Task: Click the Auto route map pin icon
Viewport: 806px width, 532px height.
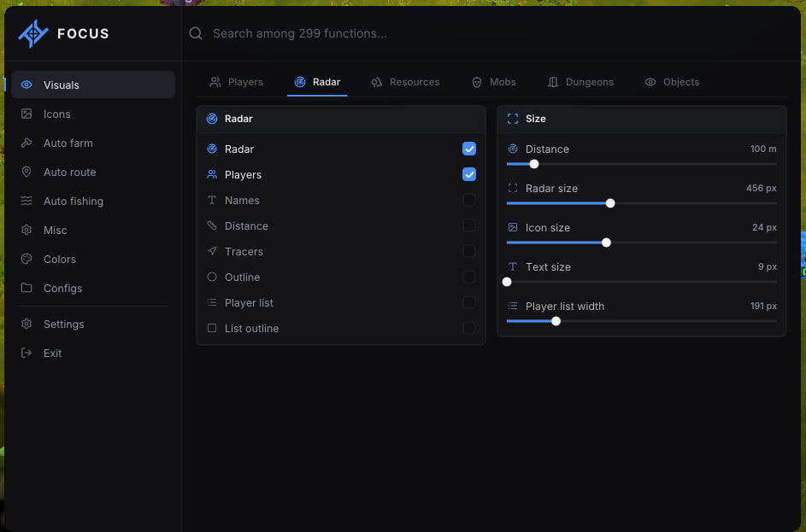Action: coord(26,172)
